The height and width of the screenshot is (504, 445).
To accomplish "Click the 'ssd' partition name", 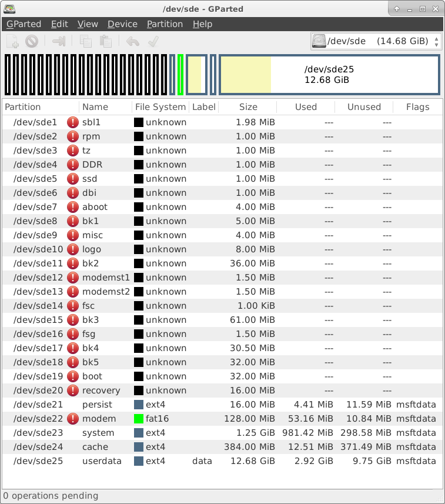I will 89,179.
